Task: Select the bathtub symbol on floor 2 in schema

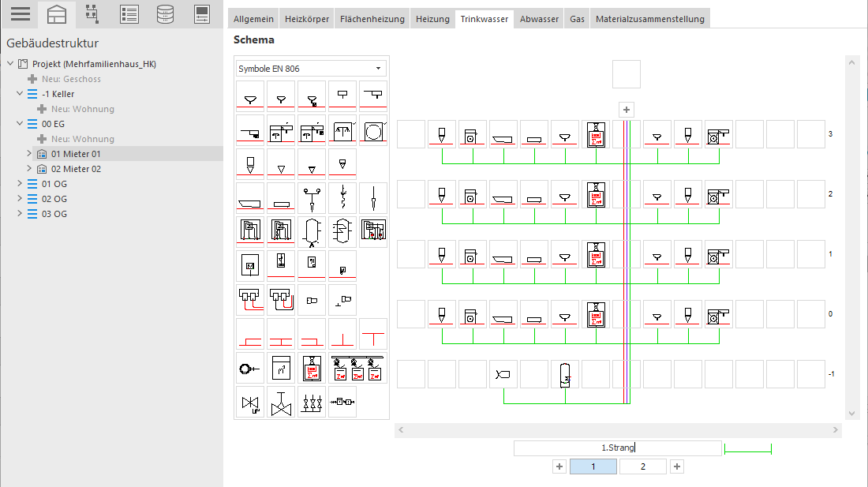Action: click(x=503, y=194)
